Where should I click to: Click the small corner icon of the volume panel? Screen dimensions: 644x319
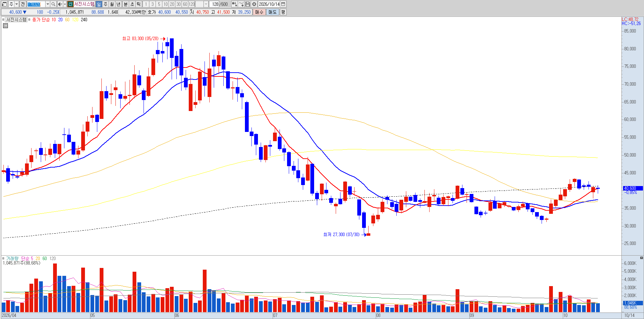point(641,258)
